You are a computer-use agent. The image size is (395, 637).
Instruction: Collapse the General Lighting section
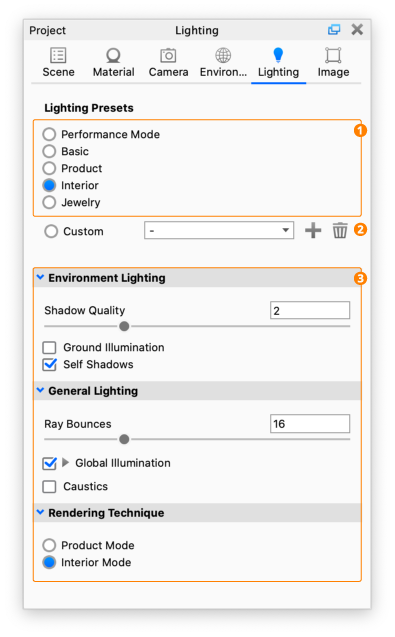click(x=40, y=390)
